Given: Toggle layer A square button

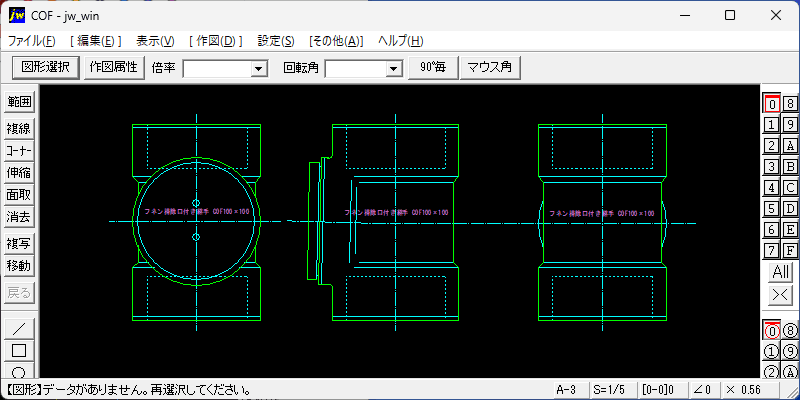Looking at the screenshot, I should point(790,145).
